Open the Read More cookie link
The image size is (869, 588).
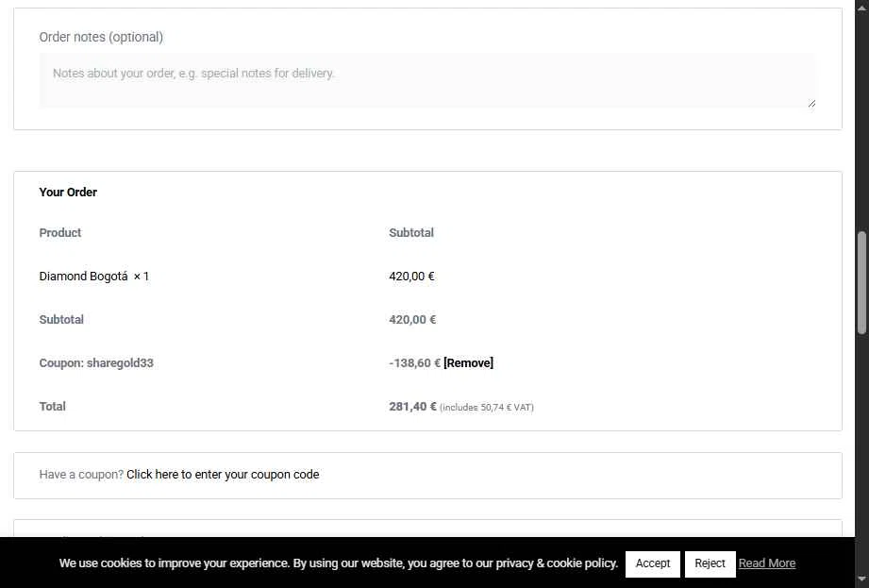[x=766, y=563]
